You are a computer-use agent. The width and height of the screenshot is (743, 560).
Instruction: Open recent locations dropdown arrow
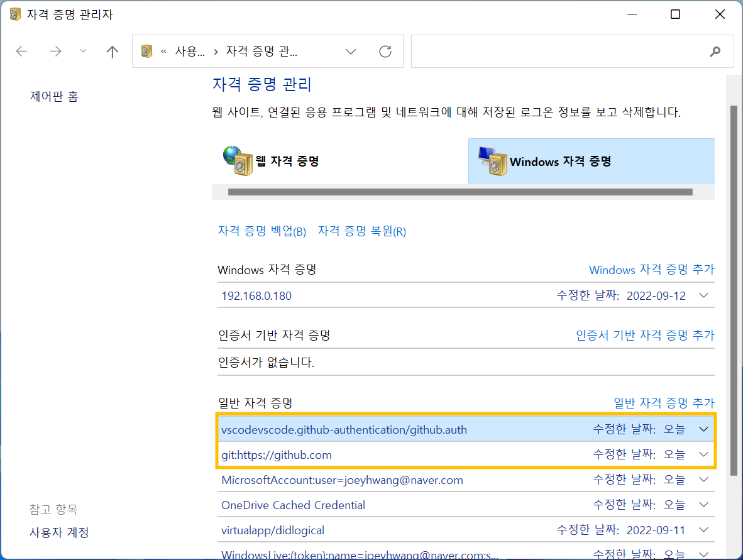tap(83, 51)
